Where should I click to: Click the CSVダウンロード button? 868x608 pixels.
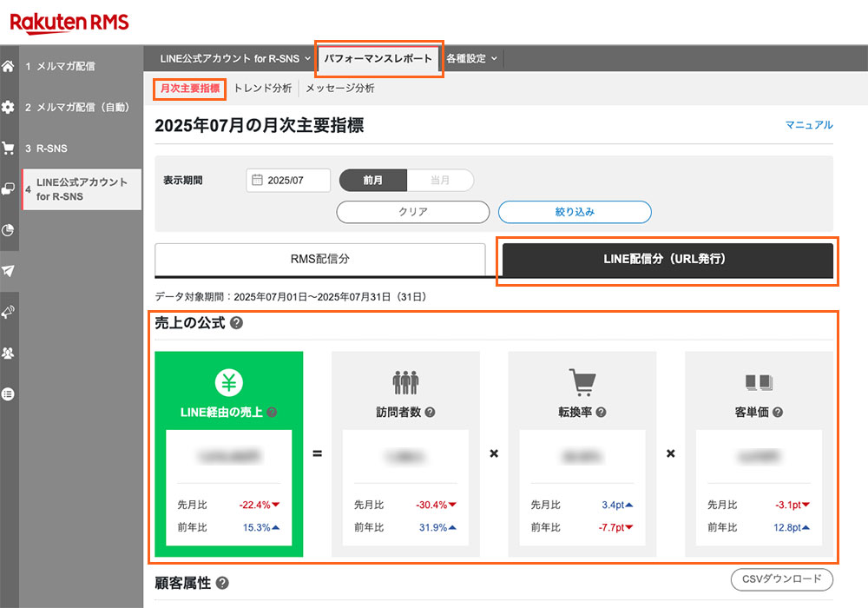782,579
